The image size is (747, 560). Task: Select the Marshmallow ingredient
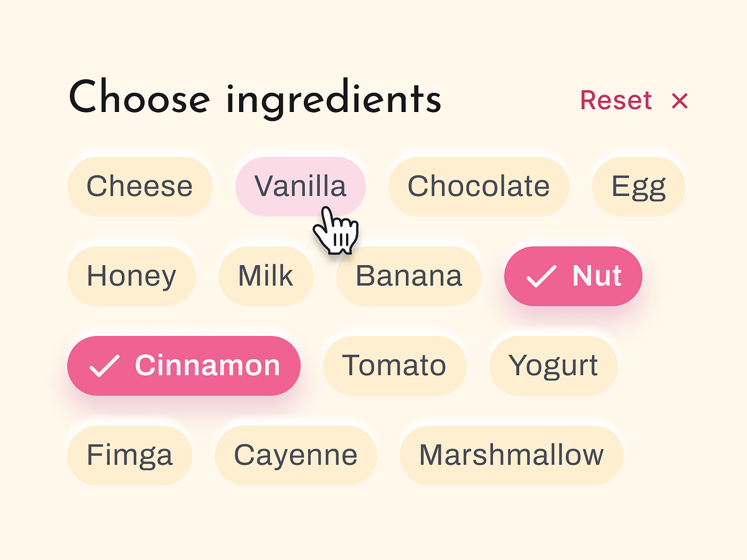click(512, 455)
